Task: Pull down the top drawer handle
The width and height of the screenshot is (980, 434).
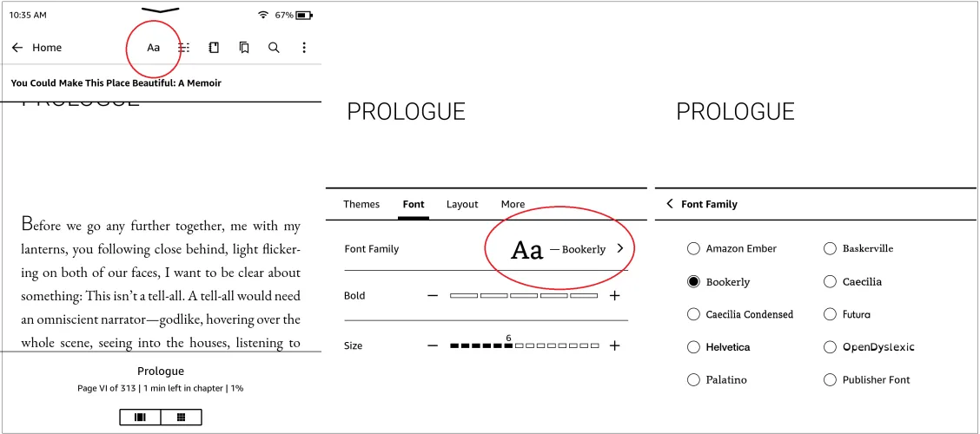Action: 160,10
